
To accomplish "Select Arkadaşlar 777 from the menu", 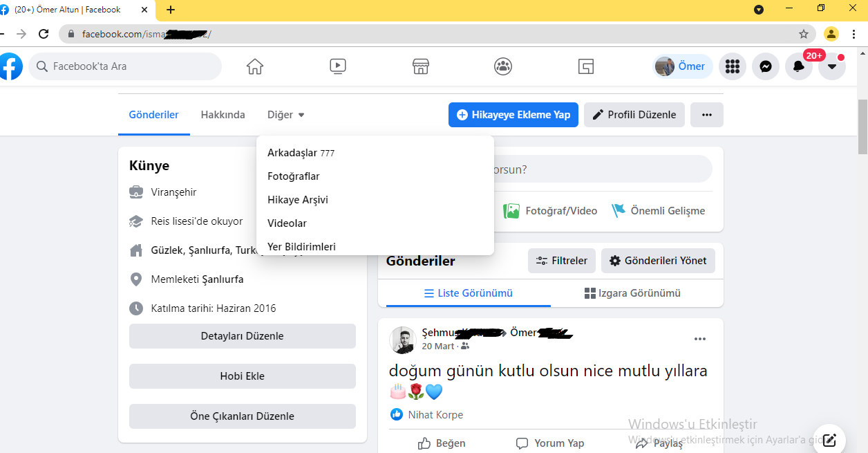I will coord(375,153).
